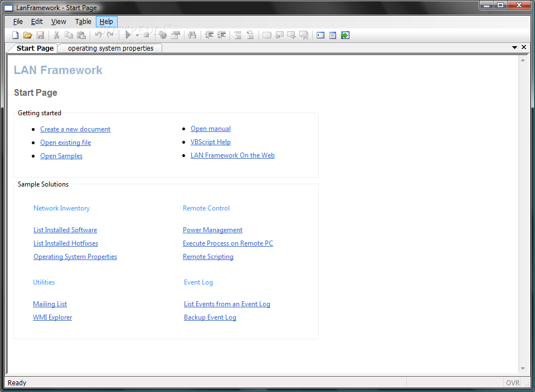Click the increase indent icon
The width and height of the screenshot is (535, 392).
[222, 35]
